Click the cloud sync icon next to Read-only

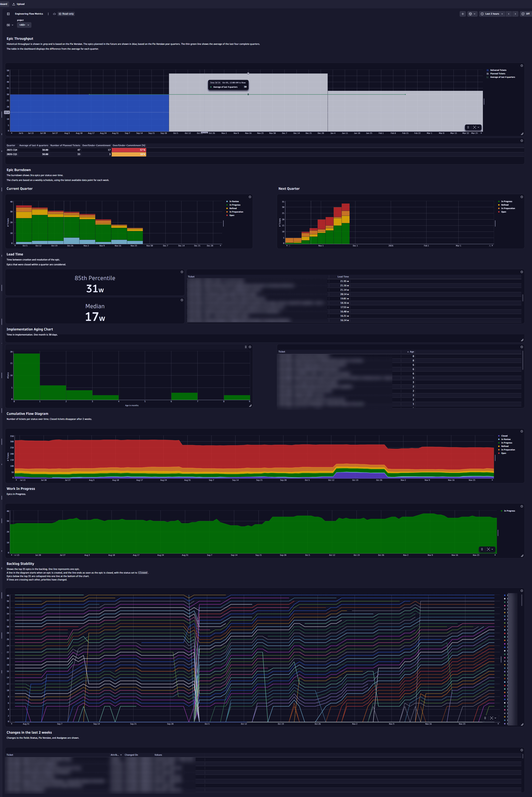[x=54, y=14]
